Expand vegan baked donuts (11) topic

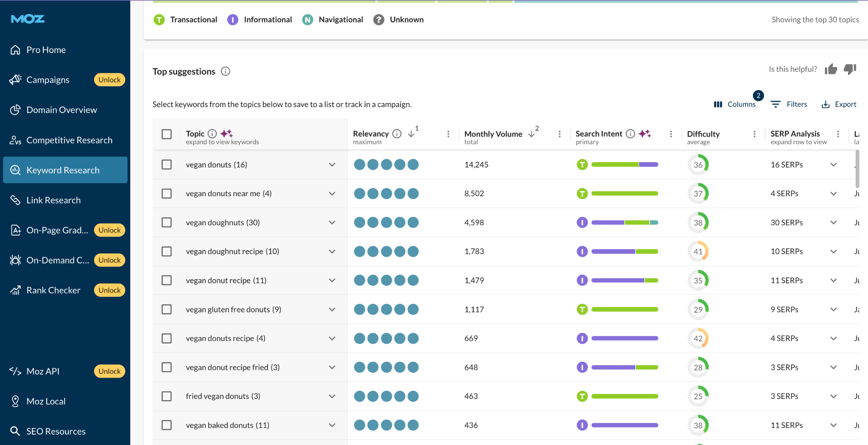pyautogui.click(x=332, y=425)
